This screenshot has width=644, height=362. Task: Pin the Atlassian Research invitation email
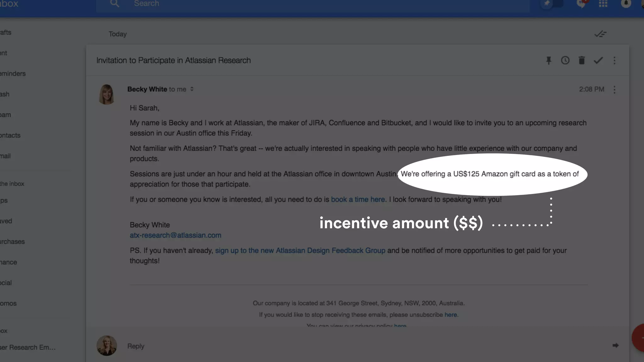click(x=549, y=60)
